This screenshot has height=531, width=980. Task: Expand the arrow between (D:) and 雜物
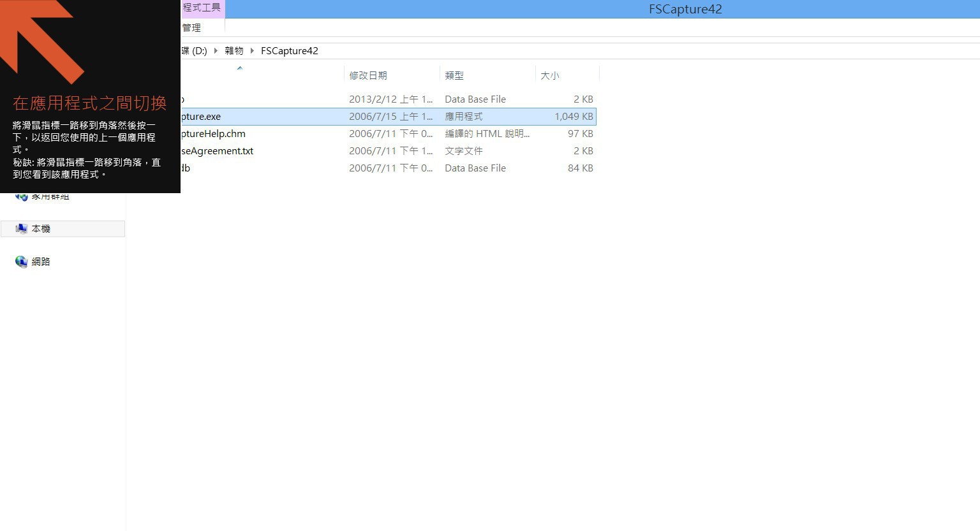[x=216, y=51]
